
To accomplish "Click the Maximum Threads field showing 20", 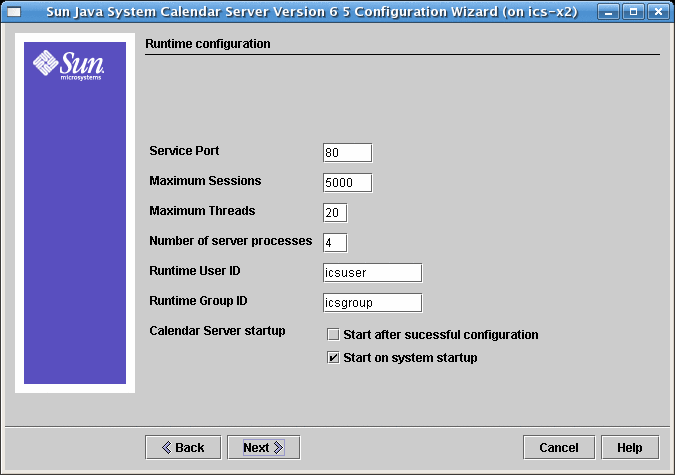I will 335,213.
